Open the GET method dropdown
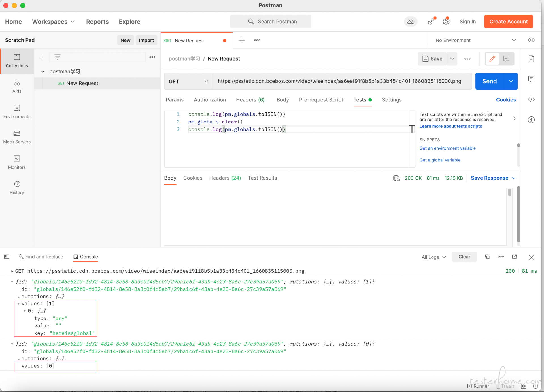Screen dimensions: 544x392 (x=188, y=82)
